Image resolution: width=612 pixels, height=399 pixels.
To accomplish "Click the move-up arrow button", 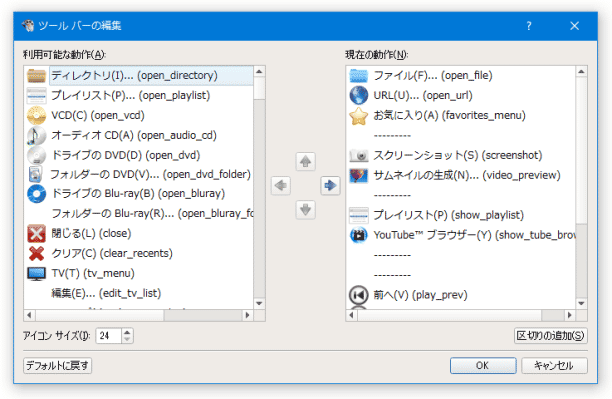I will [305, 161].
